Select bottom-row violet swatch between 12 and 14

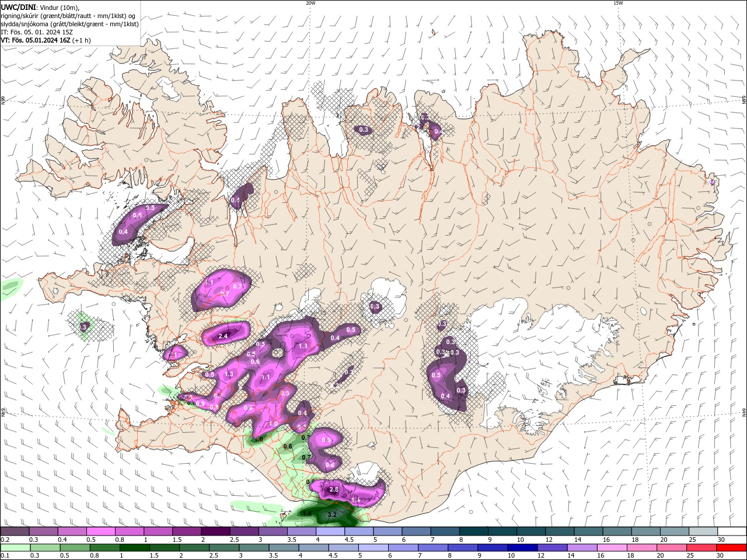pyautogui.click(x=552, y=548)
